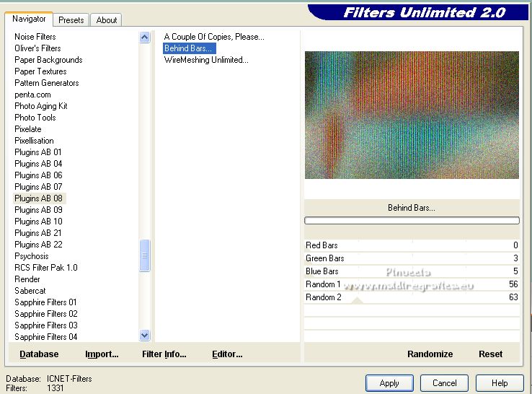
Task: Randomize the filter settings
Action: [430, 354]
